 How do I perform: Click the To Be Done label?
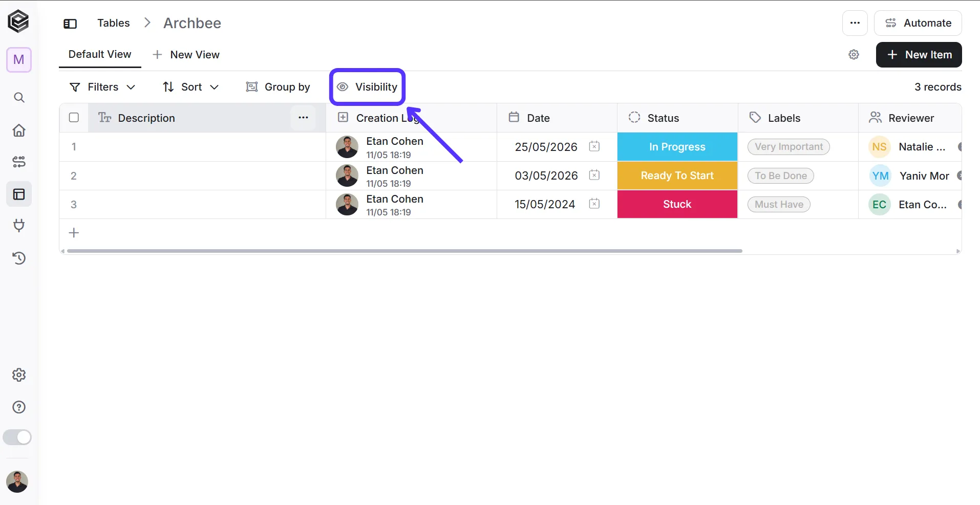(780, 175)
